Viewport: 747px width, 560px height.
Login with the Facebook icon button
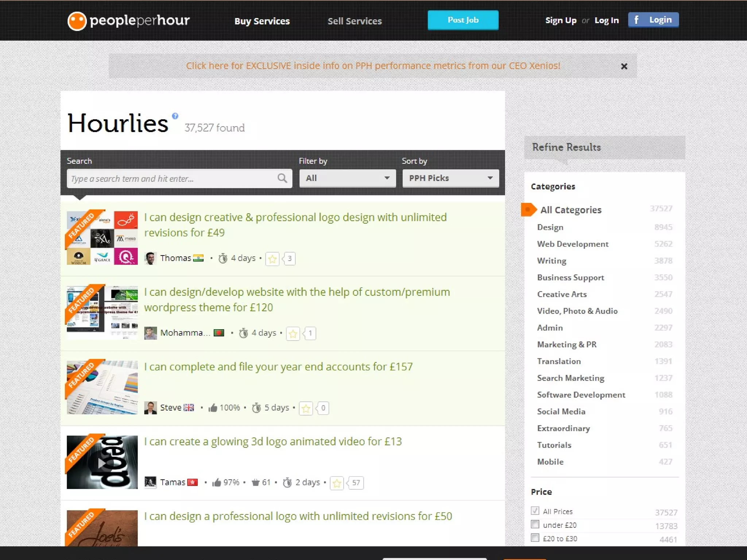(x=653, y=20)
